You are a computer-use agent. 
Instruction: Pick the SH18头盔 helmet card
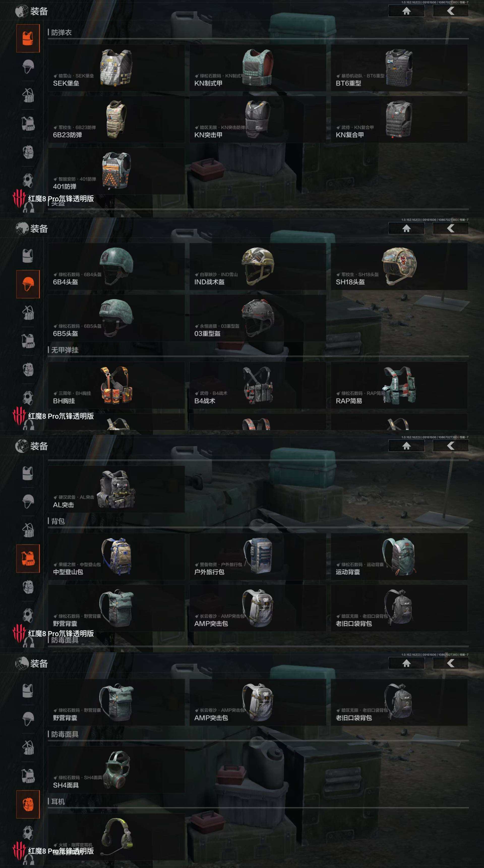click(x=399, y=266)
